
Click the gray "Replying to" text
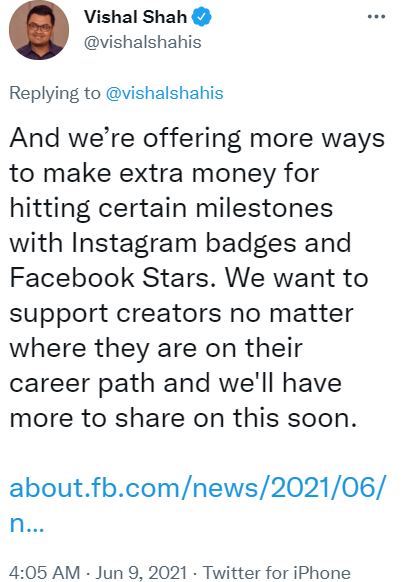(55, 93)
